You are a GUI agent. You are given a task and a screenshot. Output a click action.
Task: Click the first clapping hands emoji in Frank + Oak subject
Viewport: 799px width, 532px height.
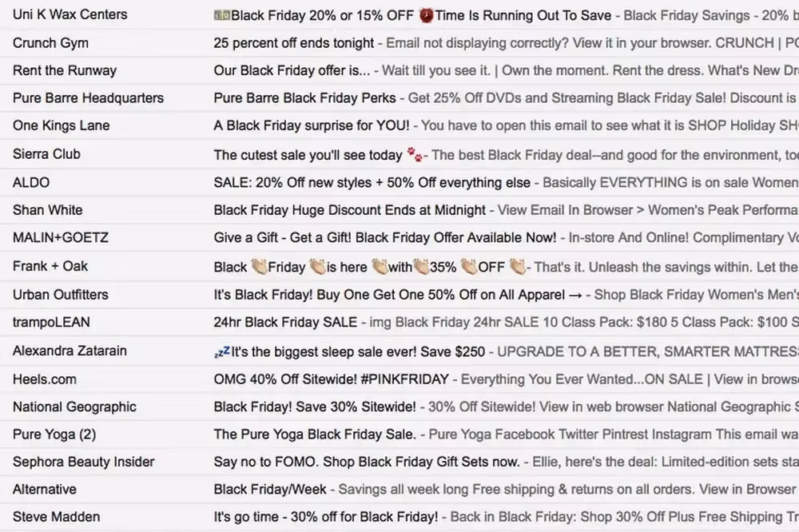click(257, 266)
